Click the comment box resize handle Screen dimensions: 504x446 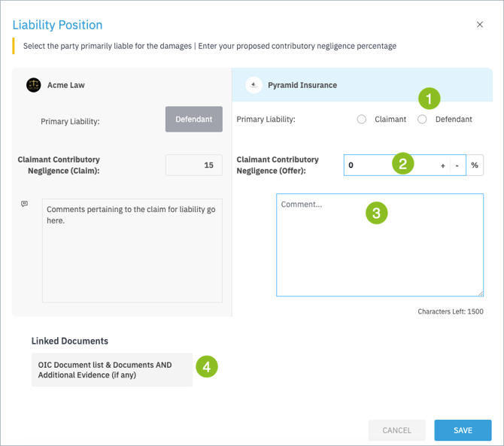pos(480,293)
